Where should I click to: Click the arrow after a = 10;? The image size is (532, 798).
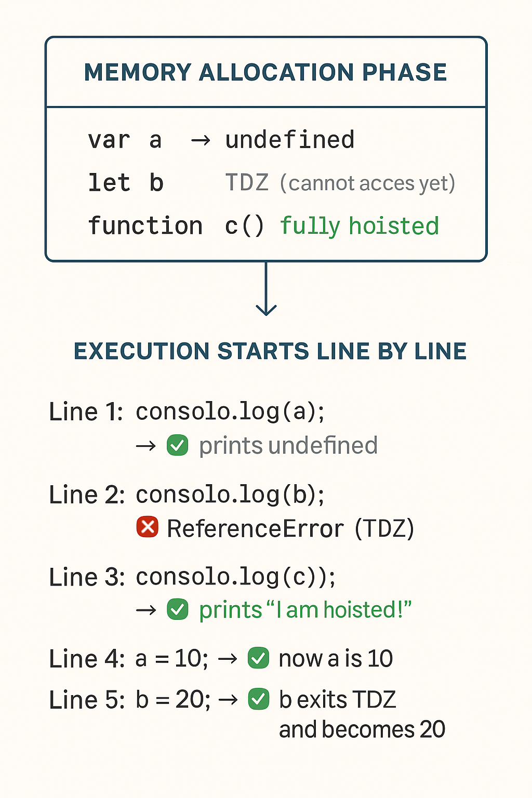tap(228, 659)
